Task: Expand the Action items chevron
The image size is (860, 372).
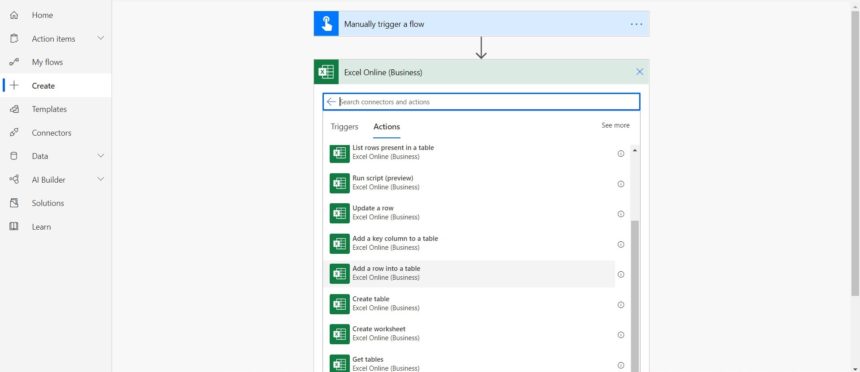Action: coord(100,38)
